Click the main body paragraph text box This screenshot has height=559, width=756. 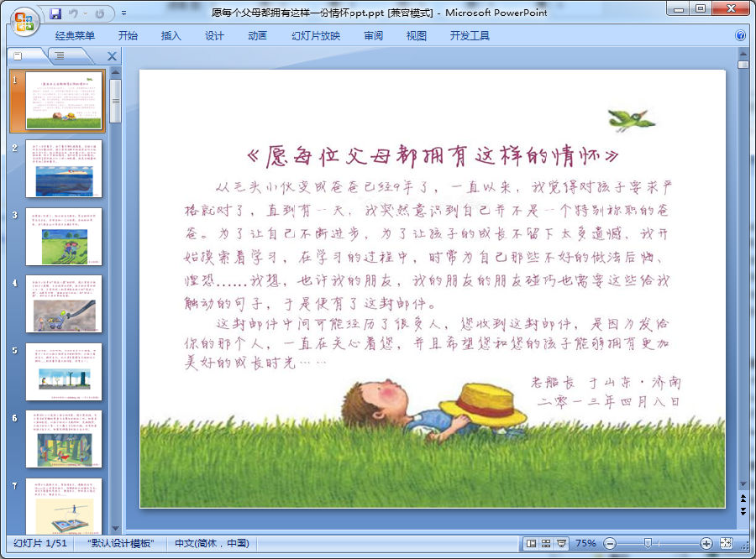click(427, 274)
